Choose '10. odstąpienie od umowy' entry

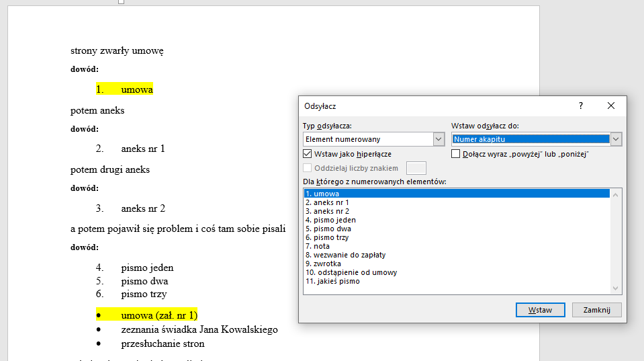[351, 272]
